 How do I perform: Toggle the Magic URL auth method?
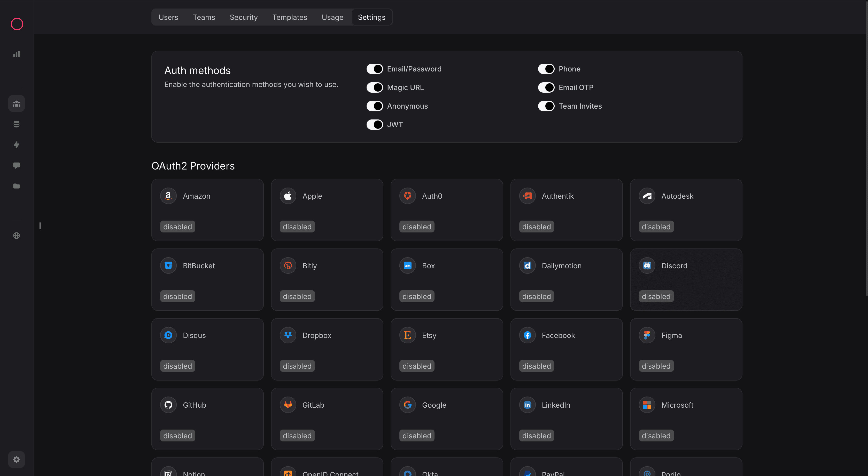(374, 87)
